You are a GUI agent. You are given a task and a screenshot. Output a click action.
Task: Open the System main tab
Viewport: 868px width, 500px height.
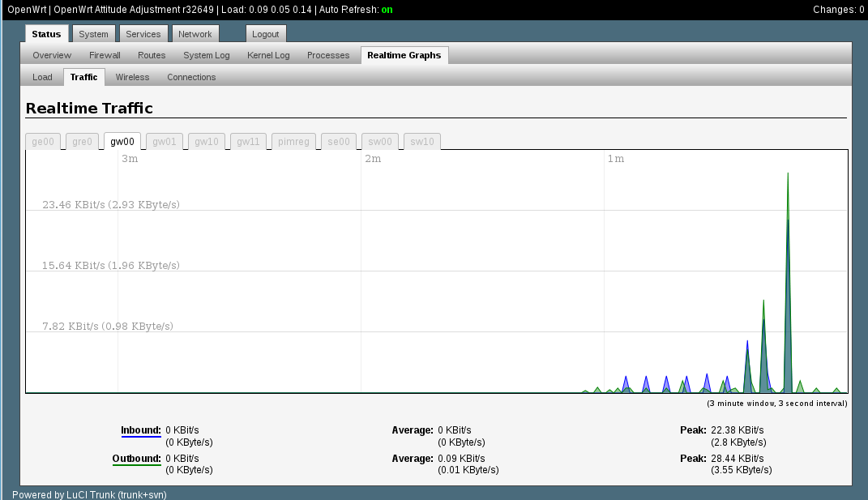93,34
